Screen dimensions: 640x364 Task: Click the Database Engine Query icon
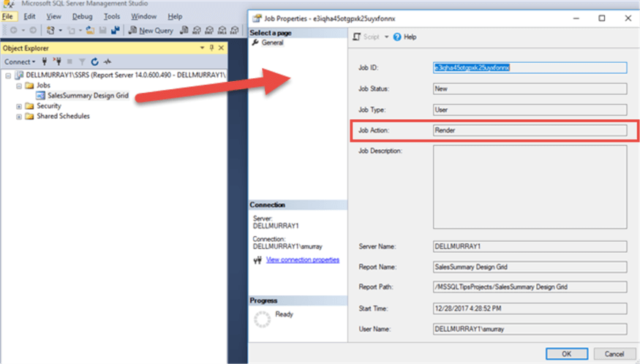pos(184,30)
